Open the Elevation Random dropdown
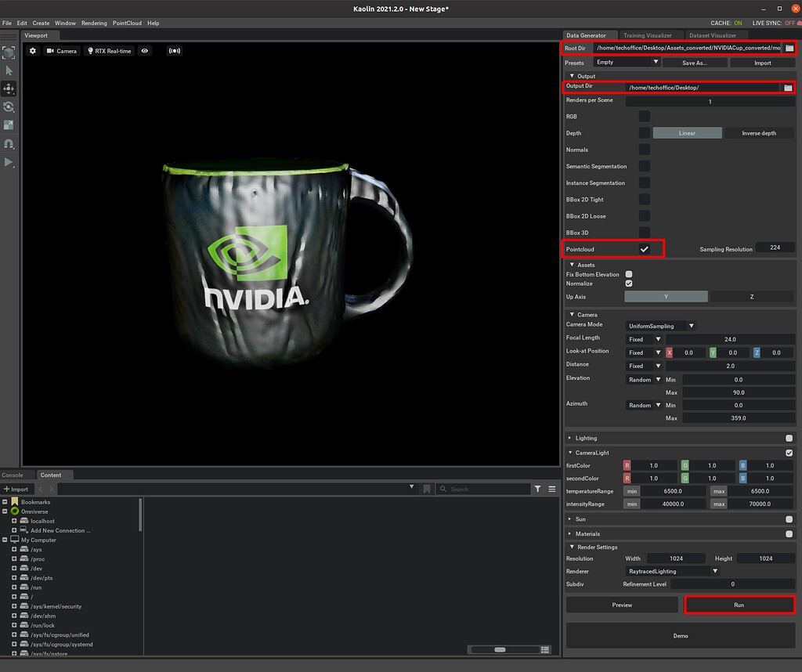 click(x=643, y=379)
